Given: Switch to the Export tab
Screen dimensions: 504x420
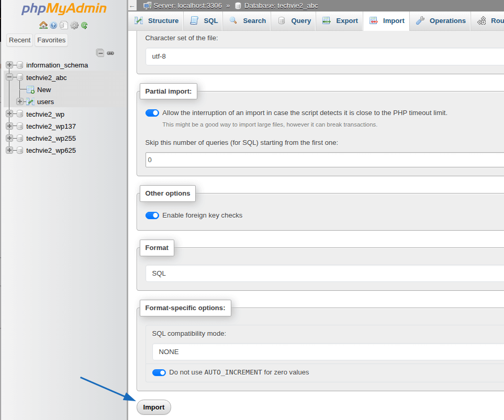Looking at the screenshot, I should coord(340,21).
